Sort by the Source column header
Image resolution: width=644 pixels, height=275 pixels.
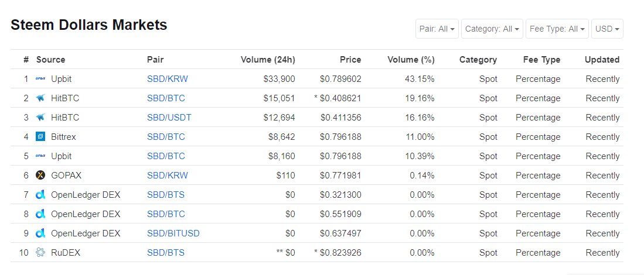(x=50, y=60)
